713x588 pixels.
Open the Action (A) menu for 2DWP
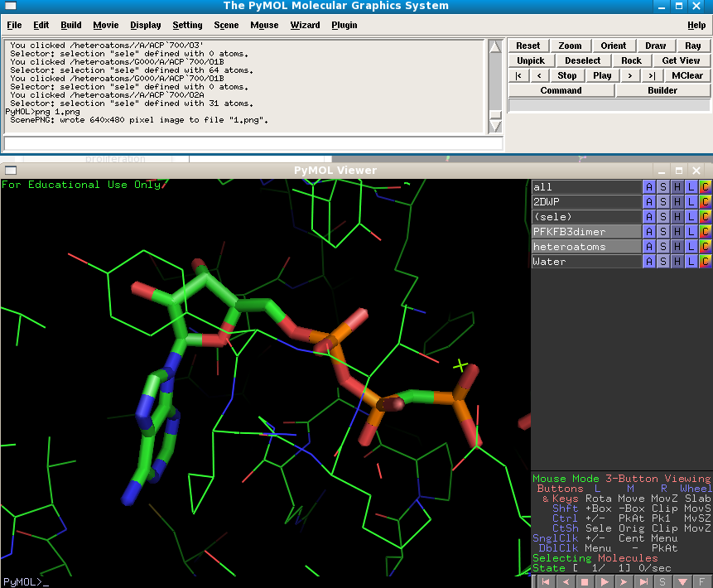pos(649,202)
